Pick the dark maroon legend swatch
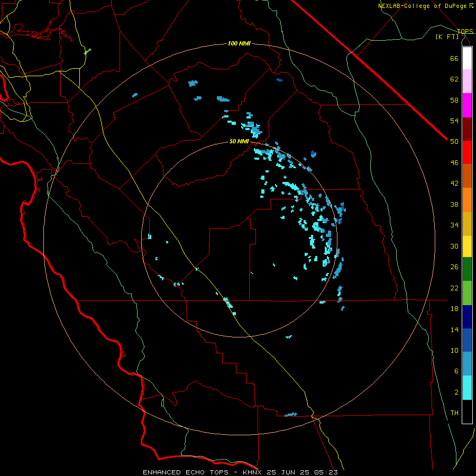Viewport: 476px width, 476px height. (467, 130)
